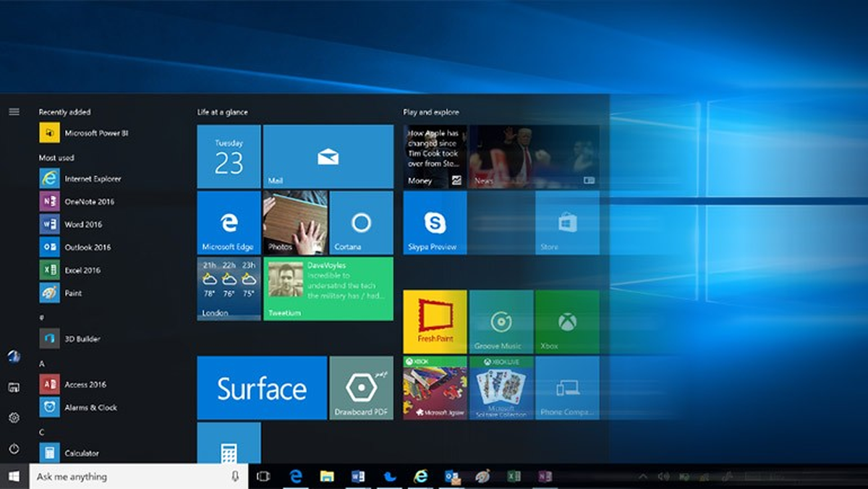The image size is (868, 489).
Task: Open the Store tile
Action: pyautogui.click(x=567, y=223)
